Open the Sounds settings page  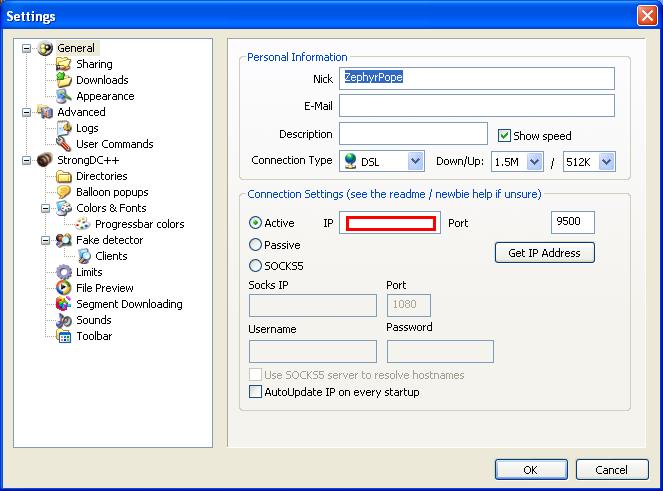click(x=93, y=320)
